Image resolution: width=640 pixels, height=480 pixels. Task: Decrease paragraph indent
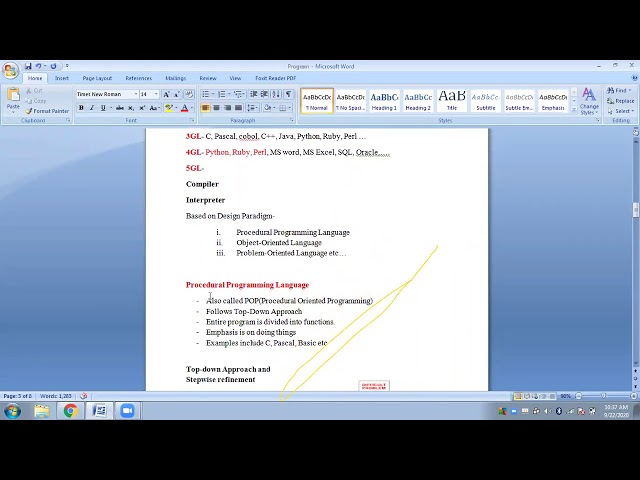pyautogui.click(x=253, y=95)
